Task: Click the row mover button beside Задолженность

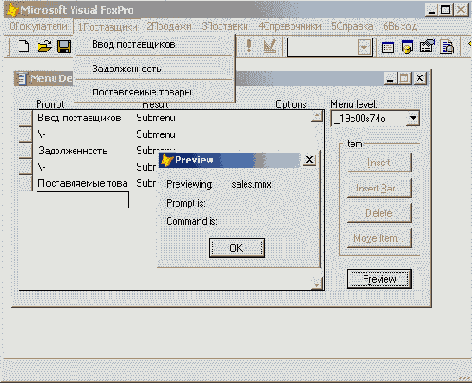Action: [x=26, y=151]
